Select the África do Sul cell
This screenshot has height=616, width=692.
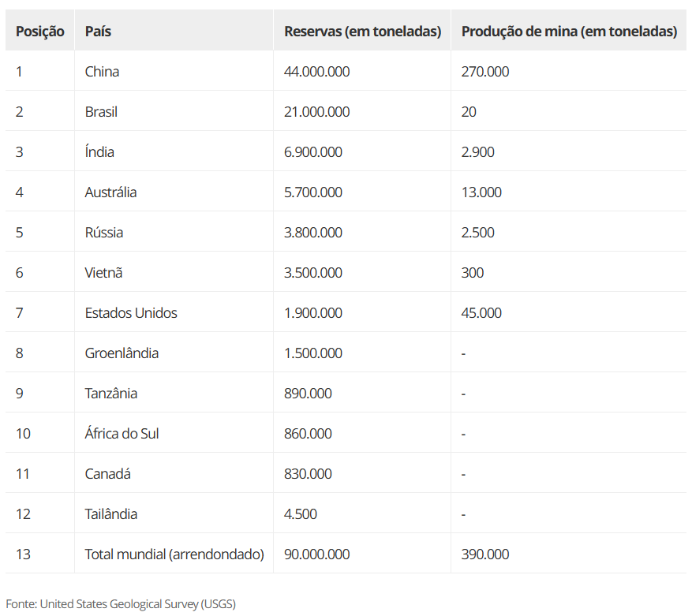click(x=122, y=434)
